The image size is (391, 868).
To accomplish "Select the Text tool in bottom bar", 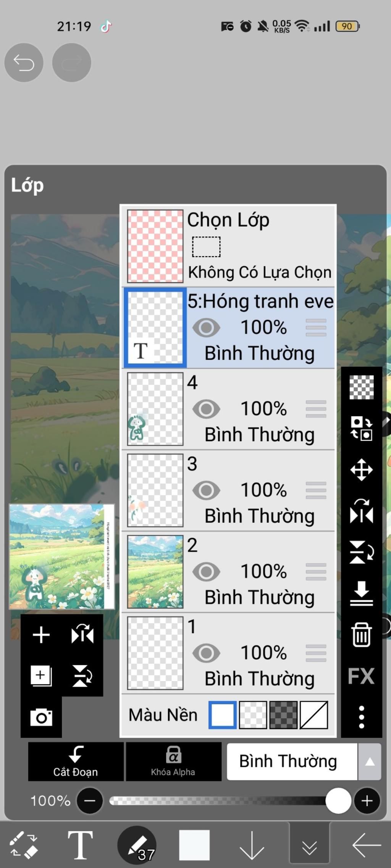I will pos(80,845).
